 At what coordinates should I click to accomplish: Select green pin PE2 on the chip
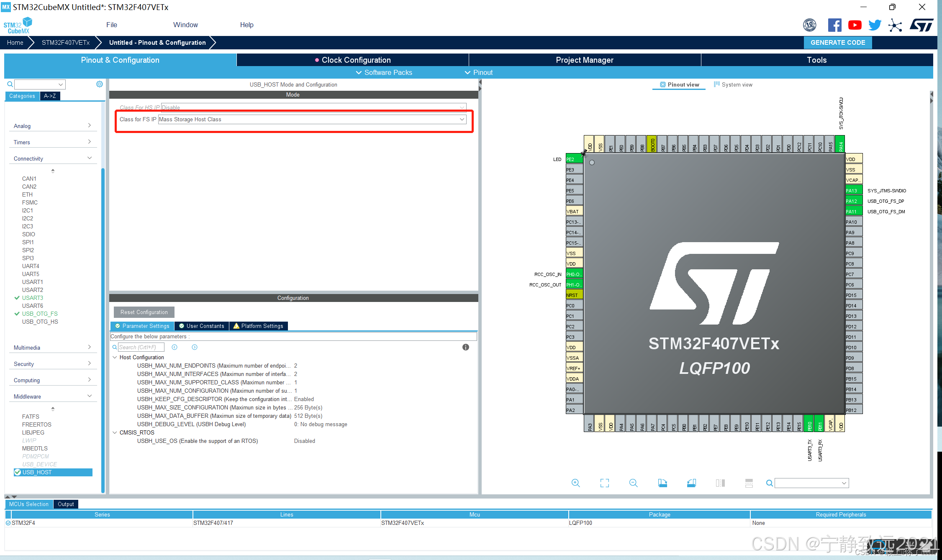(574, 159)
